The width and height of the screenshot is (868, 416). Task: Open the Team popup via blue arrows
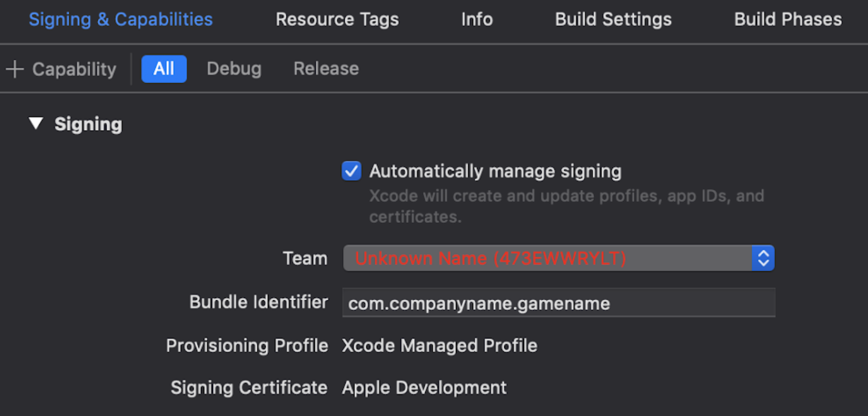[763, 258]
